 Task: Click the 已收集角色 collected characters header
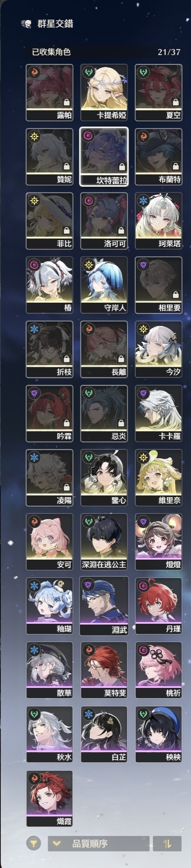pos(52,52)
